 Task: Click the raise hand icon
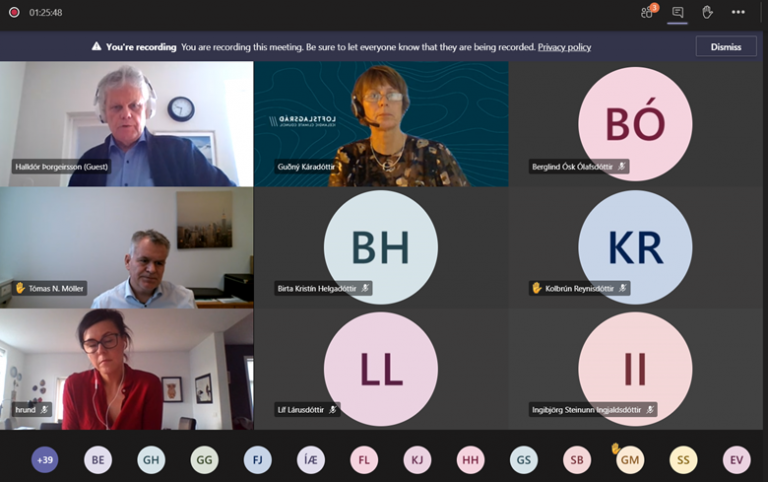point(707,12)
